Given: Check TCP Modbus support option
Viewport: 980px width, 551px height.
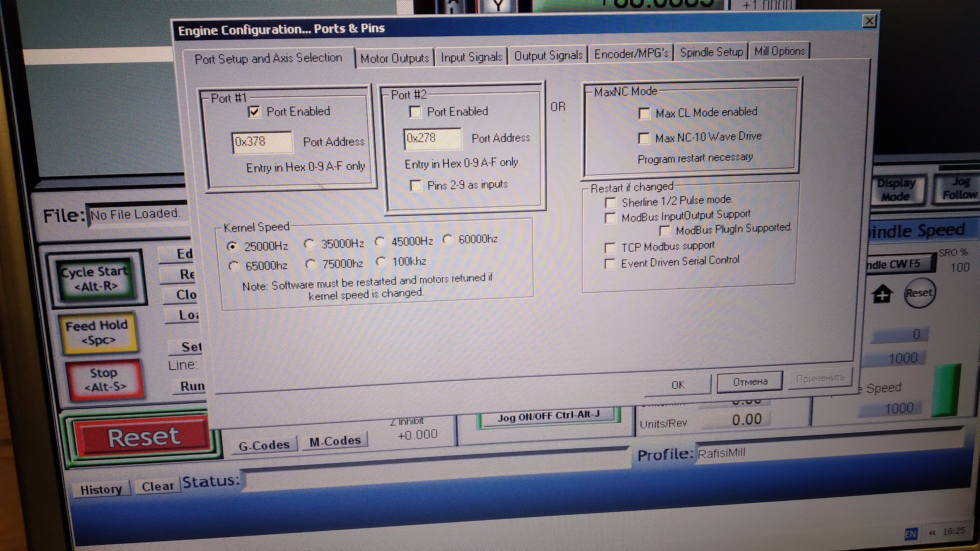Looking at the screenshot, I should 610,248.
